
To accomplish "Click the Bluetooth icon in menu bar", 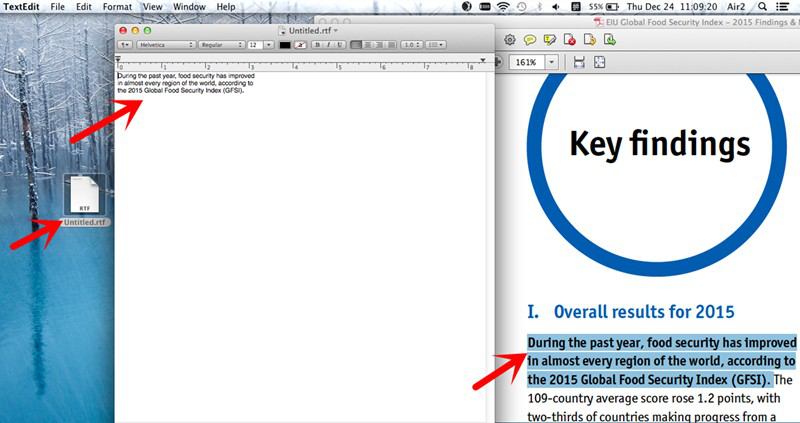I will tap(538, 7).
